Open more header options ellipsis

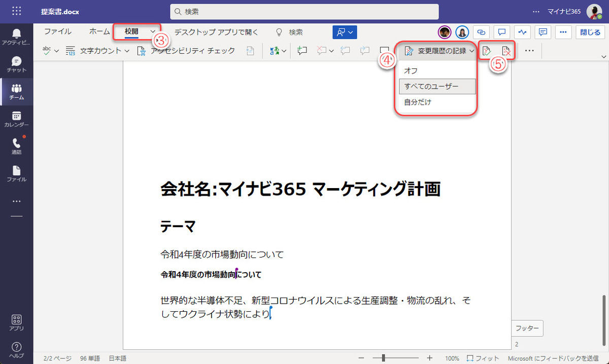pyautogui.click(x=563, y=32)
